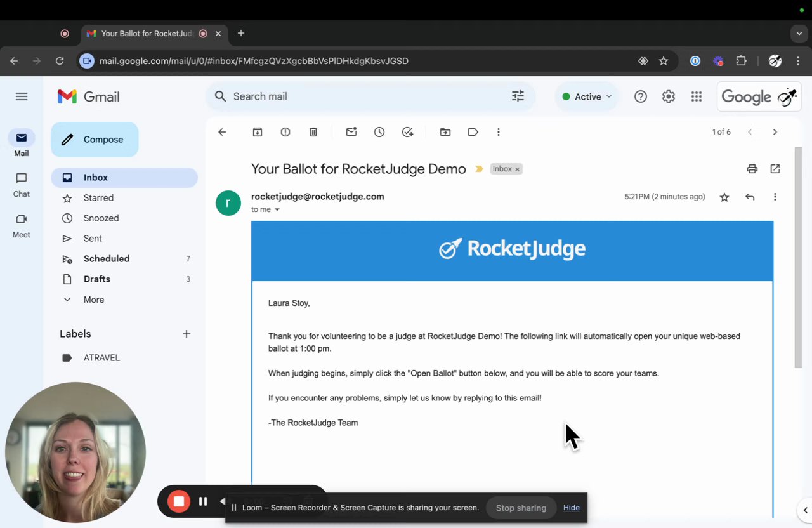This screenshot has width=812, height=528.
Task: Bookmark this page with the star icon
Action: click(664, 61)
